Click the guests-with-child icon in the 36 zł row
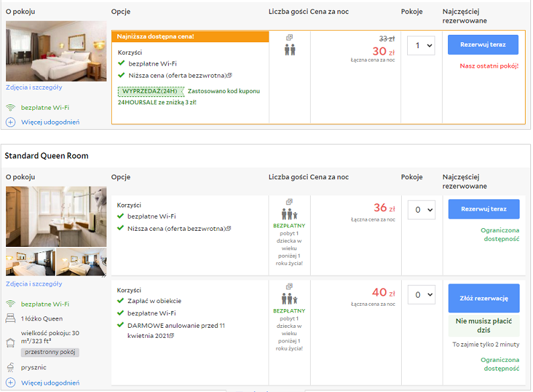The width and height of the screenshot is (533, 392). tap(289, 214)
